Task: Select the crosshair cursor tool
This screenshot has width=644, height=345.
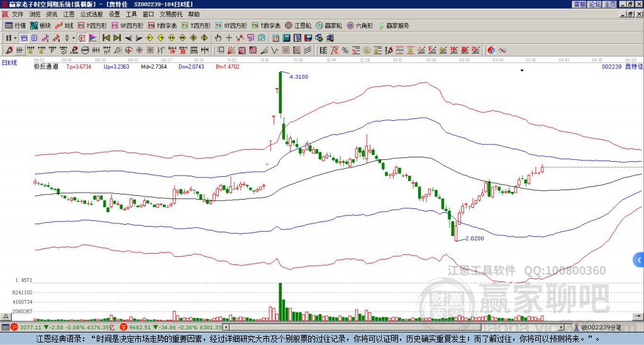Action: pos(229,38)
